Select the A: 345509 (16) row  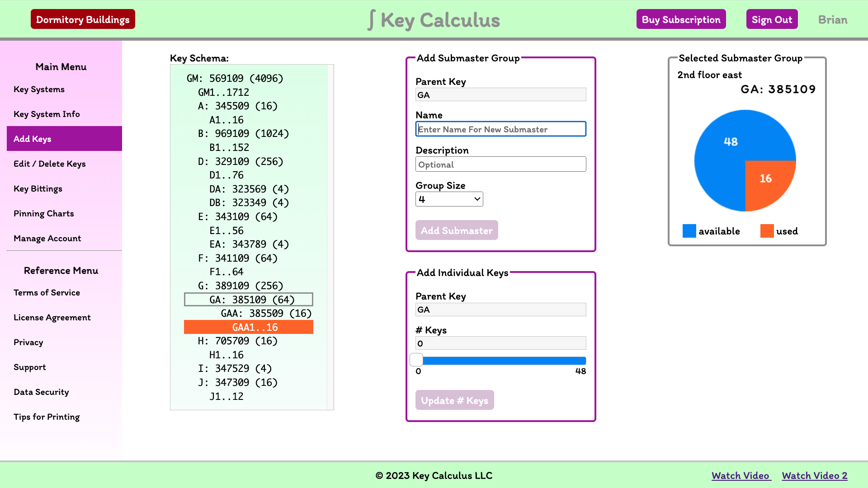pos(249,106)
